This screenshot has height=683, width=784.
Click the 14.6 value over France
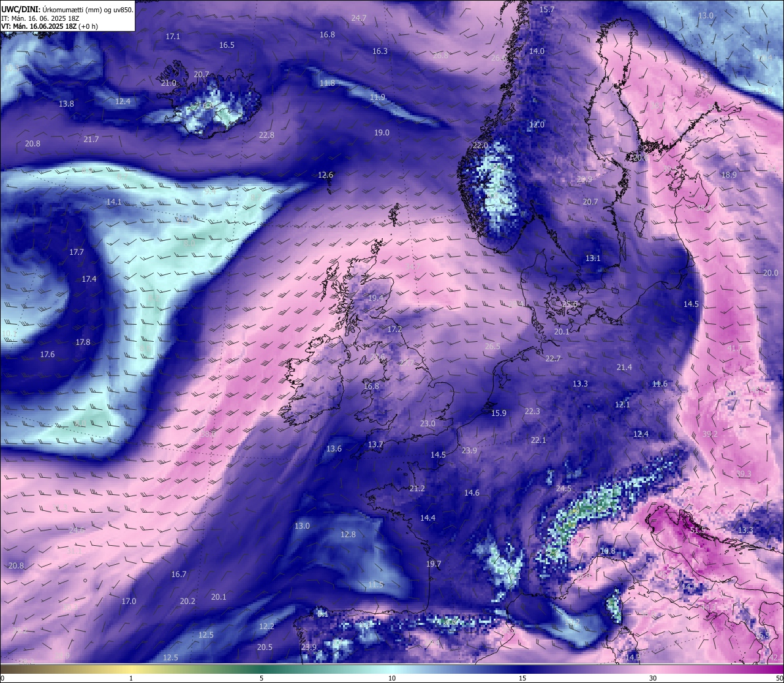[472, 492]
